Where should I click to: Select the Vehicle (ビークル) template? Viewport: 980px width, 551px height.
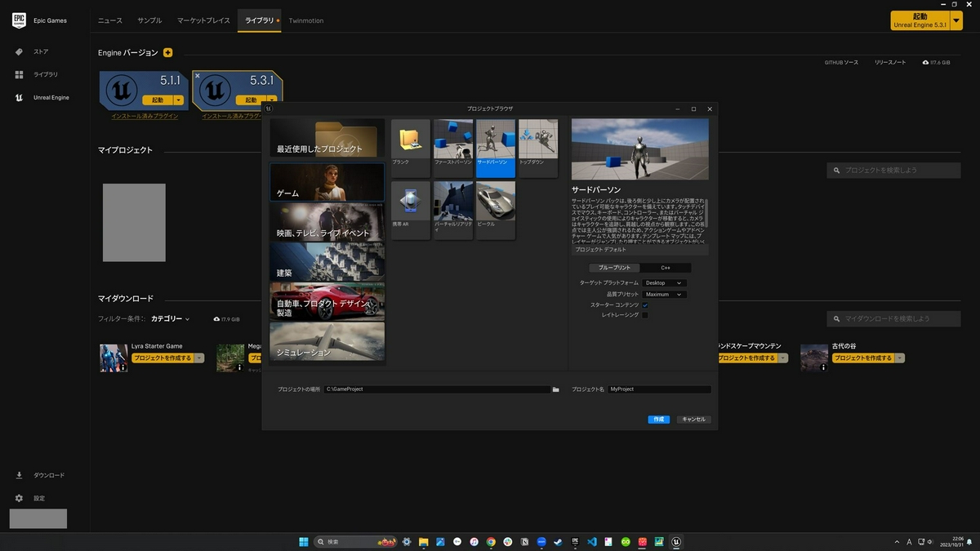click(x=496, y=211)
